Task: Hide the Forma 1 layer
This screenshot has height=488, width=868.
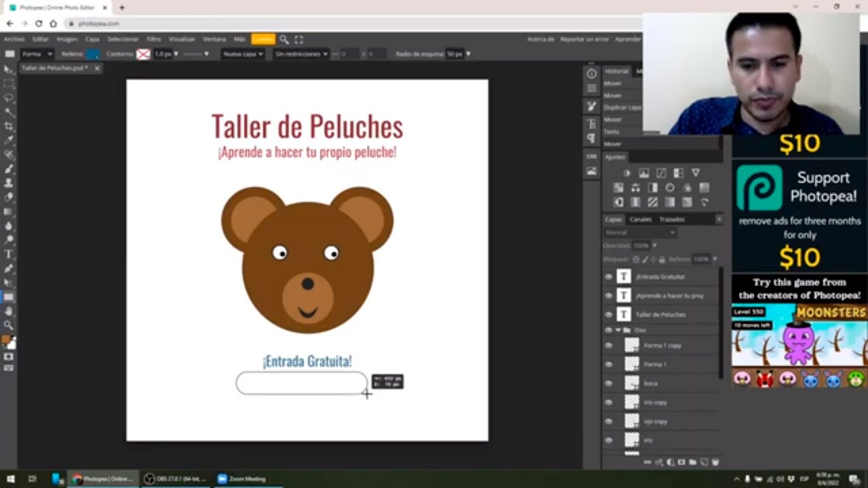Action: coord(608,365)
